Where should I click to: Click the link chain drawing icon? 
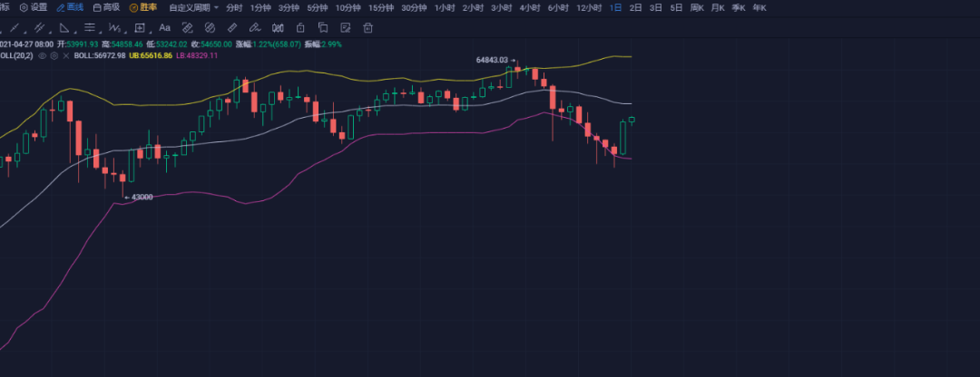[x=210, y=27]
